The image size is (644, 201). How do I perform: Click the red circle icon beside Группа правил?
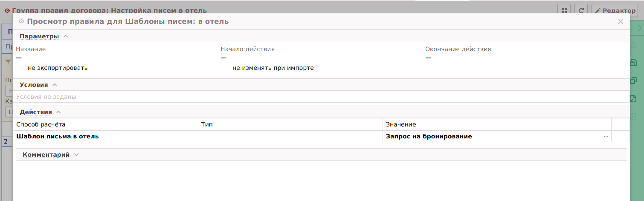(7, 11)
